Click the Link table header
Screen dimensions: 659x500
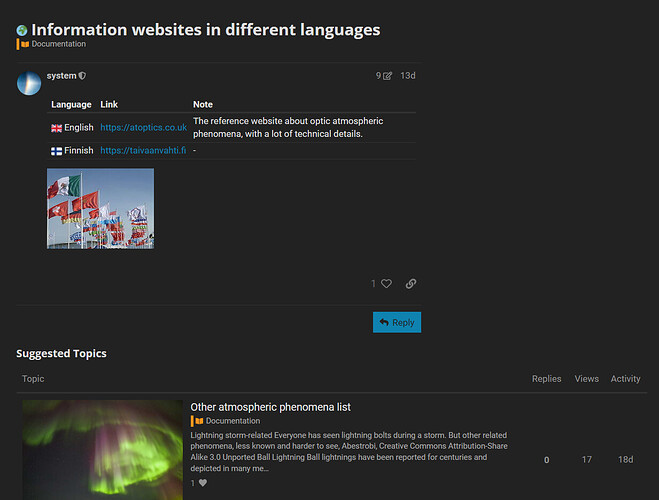(109, 105)
